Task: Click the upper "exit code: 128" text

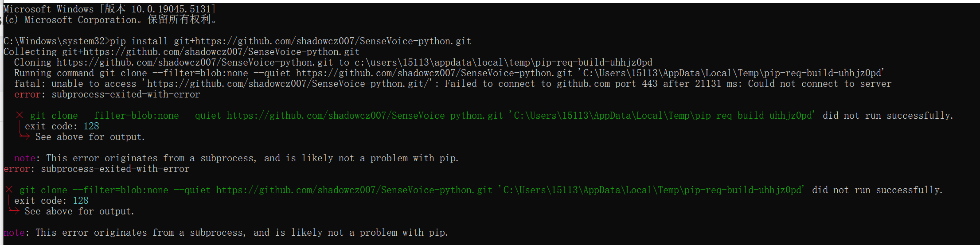Action: click(x=62, y=126)
